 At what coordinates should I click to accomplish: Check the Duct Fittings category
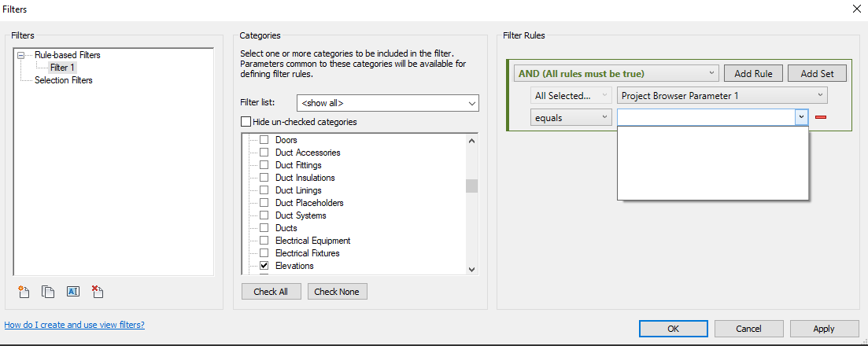click(264, 165)
